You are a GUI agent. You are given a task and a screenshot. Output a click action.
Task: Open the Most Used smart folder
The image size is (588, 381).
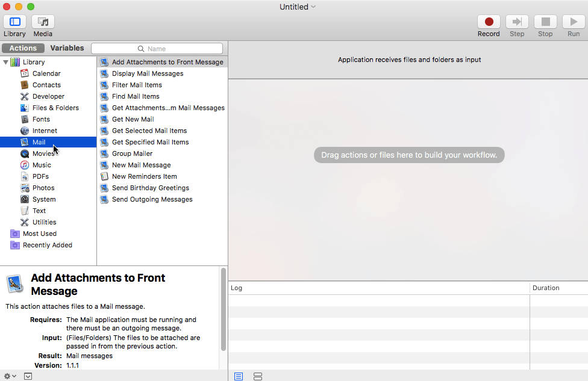click(39, 234)
